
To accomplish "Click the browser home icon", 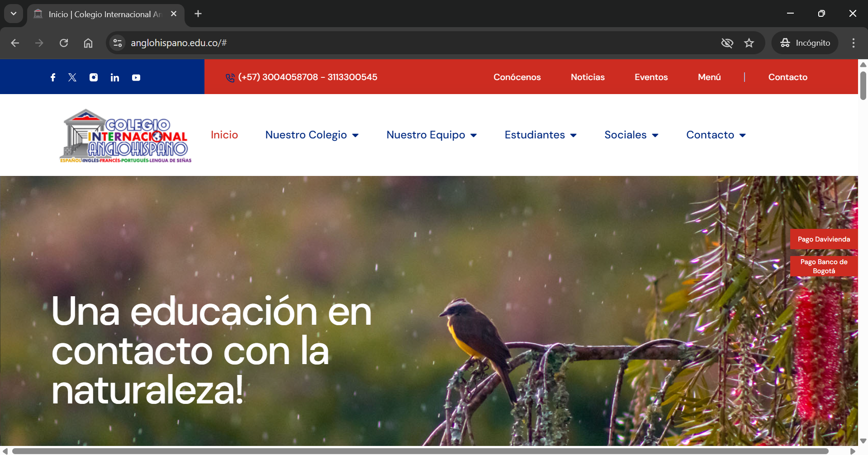I will [88, 43].
